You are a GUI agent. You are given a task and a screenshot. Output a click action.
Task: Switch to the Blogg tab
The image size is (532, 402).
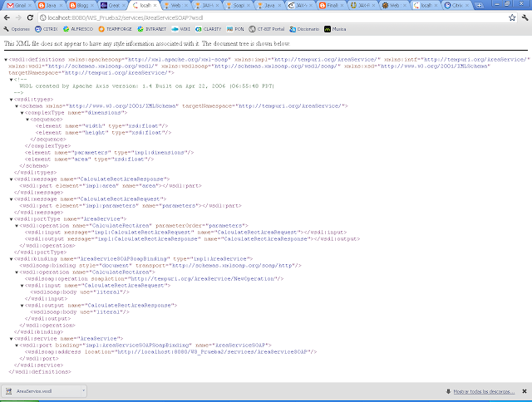tap(81, 6)
